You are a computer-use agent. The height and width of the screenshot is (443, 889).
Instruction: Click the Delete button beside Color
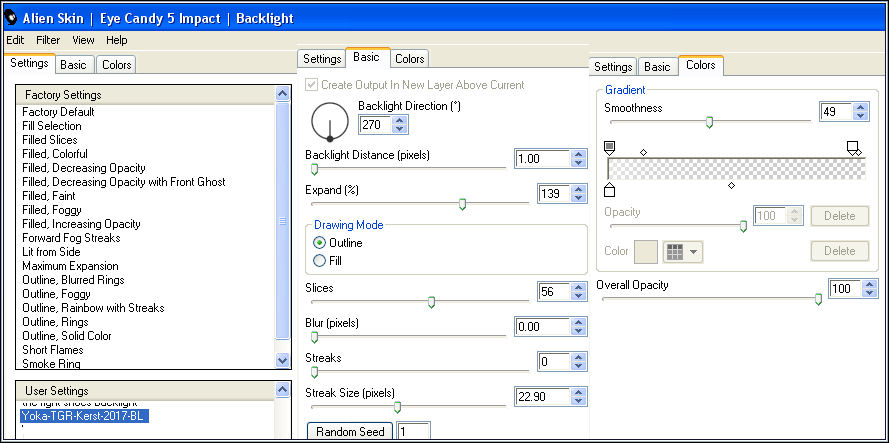[x=840, y=251]
